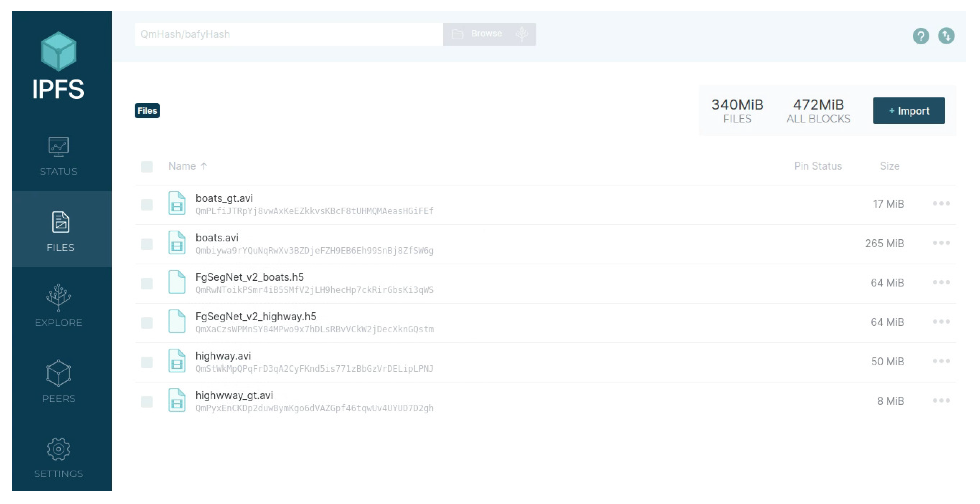The image size is (980, 504).
Task: Check the box for boats_gt.avi
Action: tap(147, 205)
